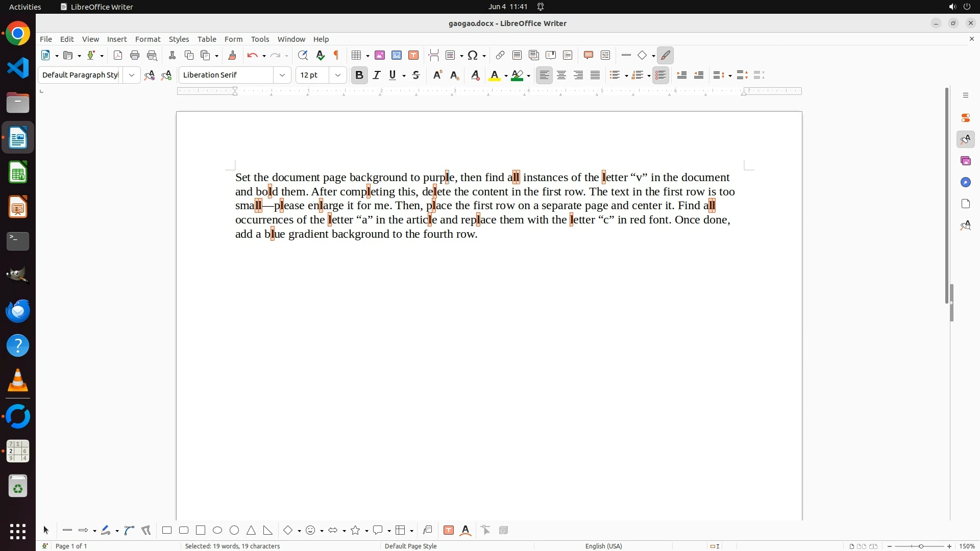
Task: Click the Insert Hyperlink icon
Action: [500, 55]
